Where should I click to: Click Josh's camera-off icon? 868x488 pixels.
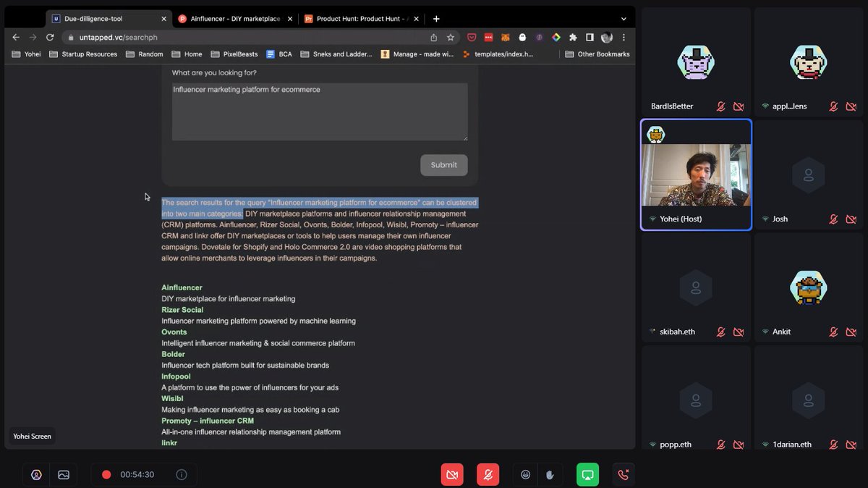point(851,219)
